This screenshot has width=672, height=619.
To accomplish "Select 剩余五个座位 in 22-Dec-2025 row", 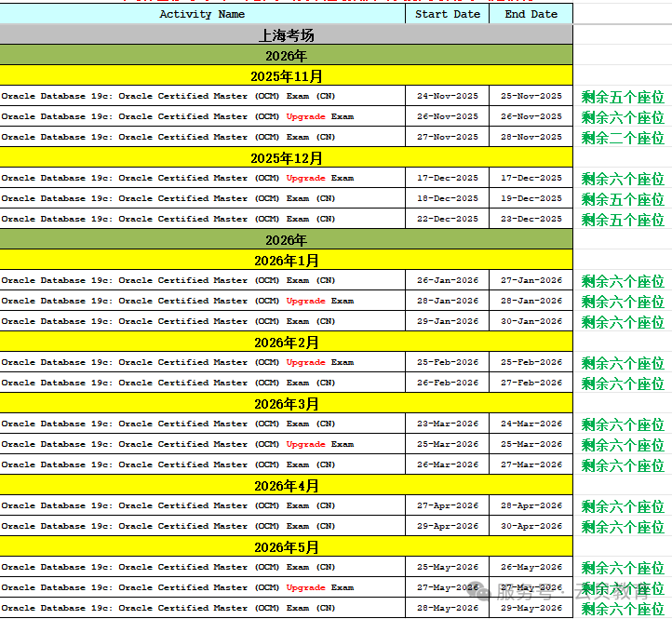I will 623,220.
